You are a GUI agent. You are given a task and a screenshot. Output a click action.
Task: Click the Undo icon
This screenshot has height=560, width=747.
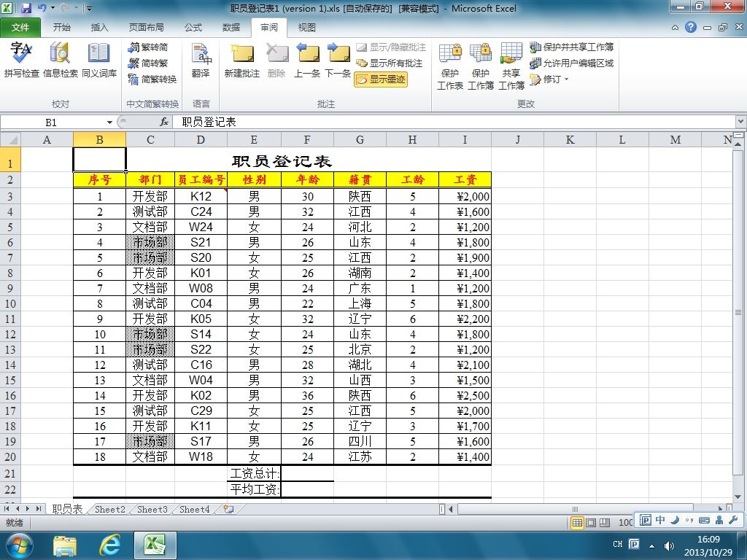pyautogui.click(x=42, y=8)
